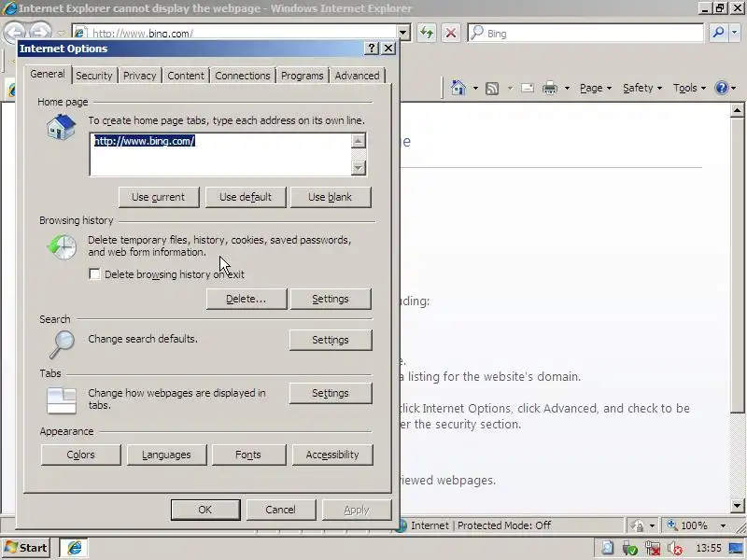Expand the Print dropdown arrow
Viewport: 747px width, 560px height.
(567, 88)
